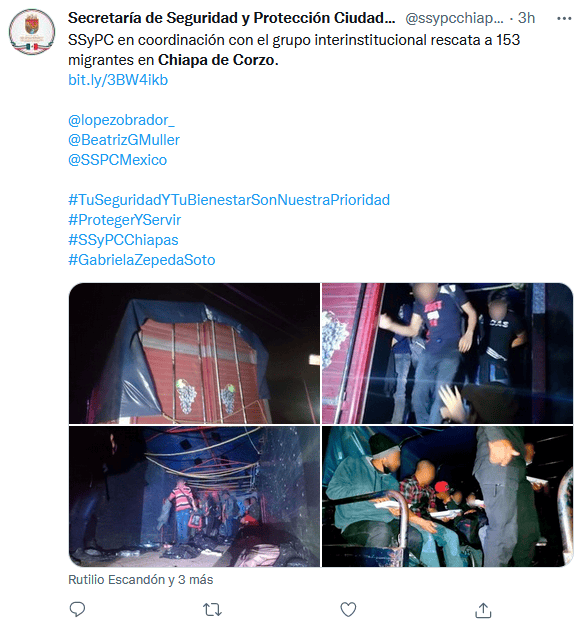584x628 pixels.
Task: Retweet this post using the retweet icon
Action: (212, 610)
